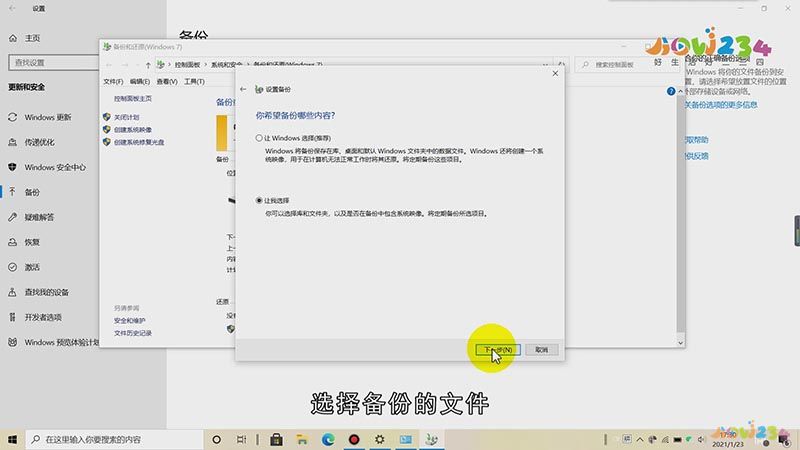Click the Backup and Restore taskbar icon
Screen dimensions: 800x450
click(432, 439)
